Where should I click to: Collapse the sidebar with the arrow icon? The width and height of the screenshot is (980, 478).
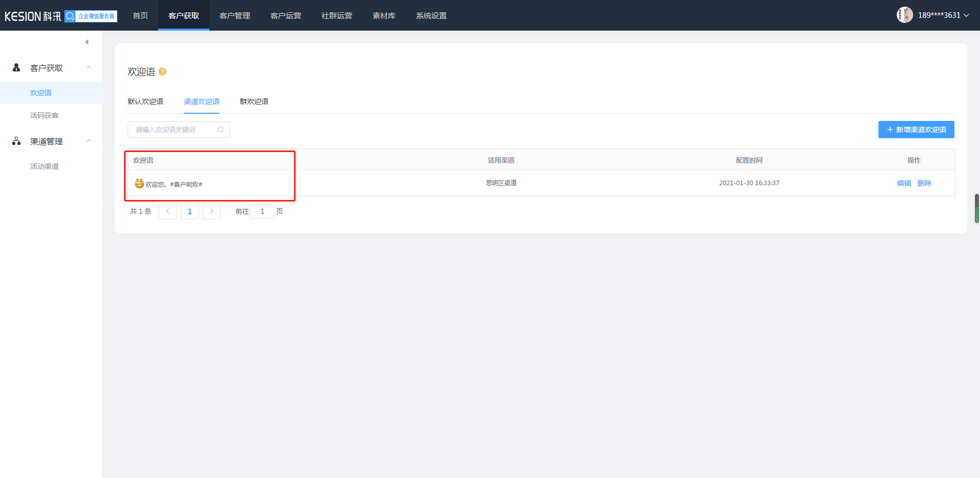(87, 42)
